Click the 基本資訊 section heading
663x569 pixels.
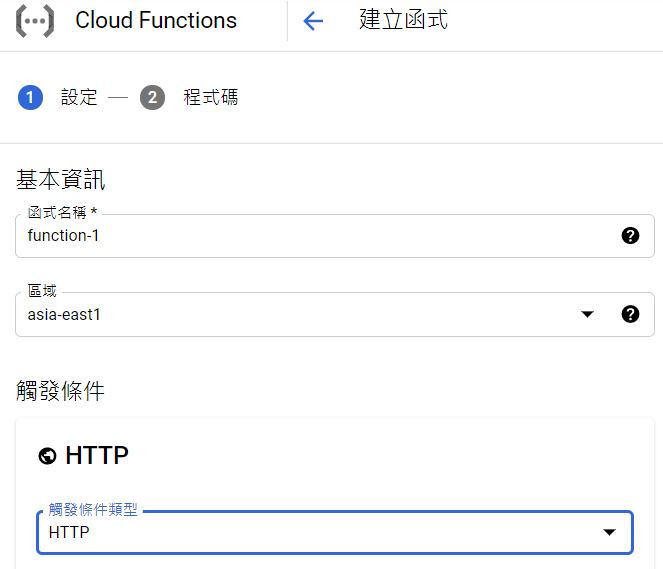click(60, 179)
